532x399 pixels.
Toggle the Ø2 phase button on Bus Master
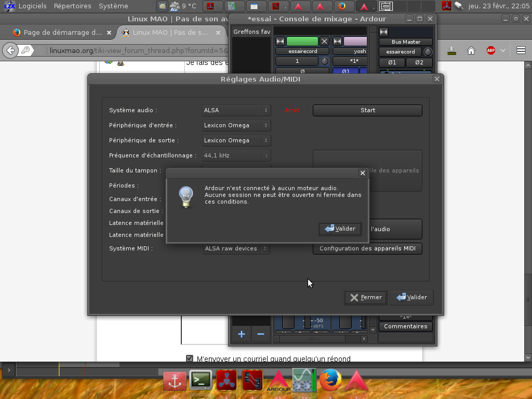coord(419,62)
